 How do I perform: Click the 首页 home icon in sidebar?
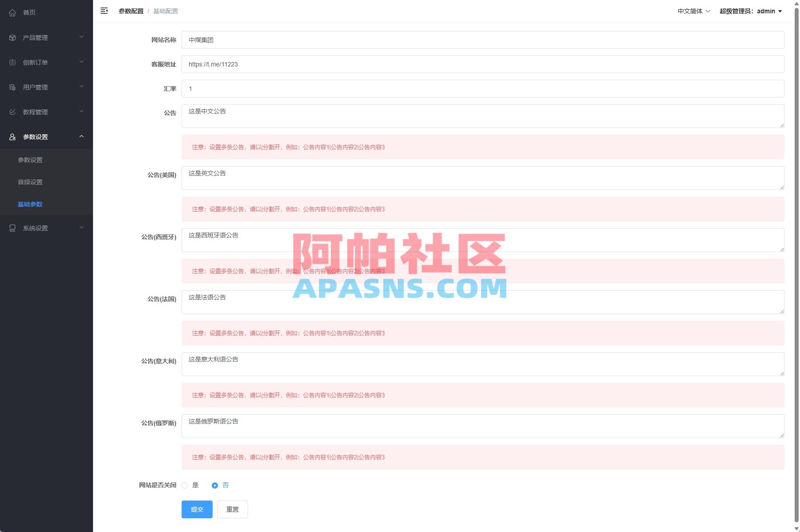[x=12, y=12]
